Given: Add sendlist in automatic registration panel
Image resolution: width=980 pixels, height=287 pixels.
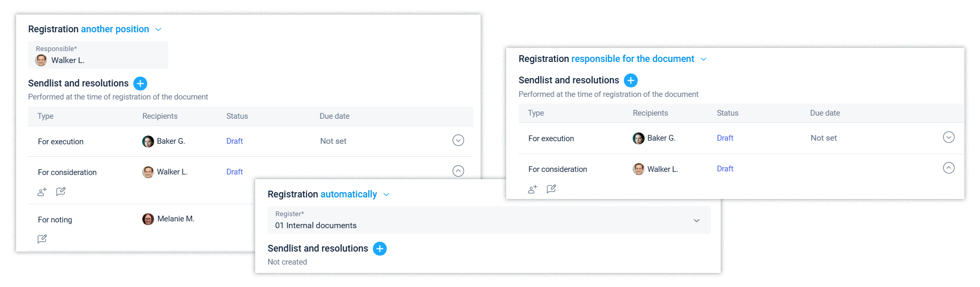Looking at the screenshot, I should [380, 248].
